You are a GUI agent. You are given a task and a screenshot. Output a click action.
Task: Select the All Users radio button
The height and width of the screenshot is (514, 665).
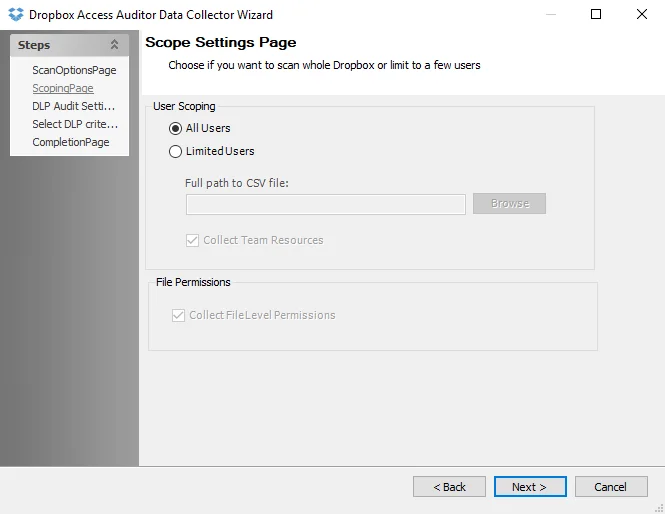point(175,128)
